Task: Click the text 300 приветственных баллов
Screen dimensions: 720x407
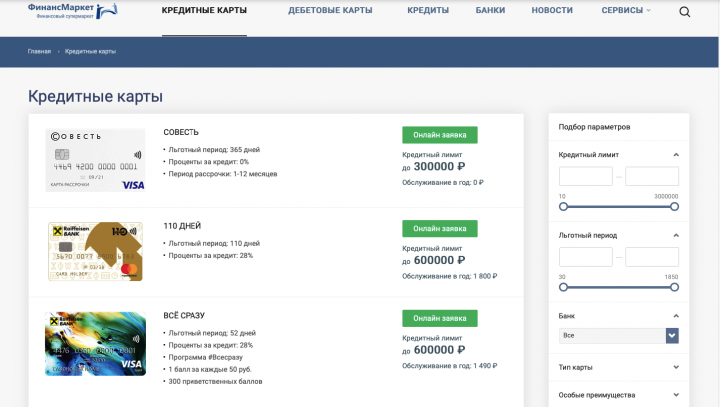Action: coord(215,381)
